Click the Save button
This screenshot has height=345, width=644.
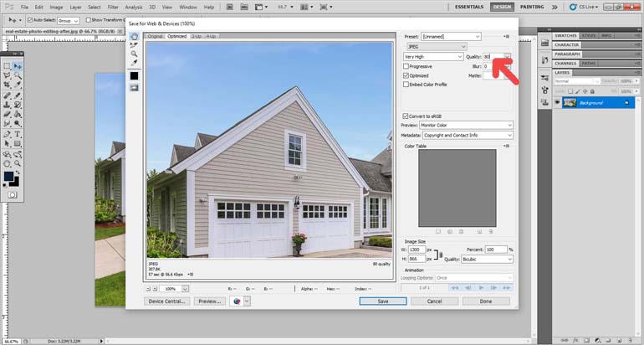tap(383, 301)
